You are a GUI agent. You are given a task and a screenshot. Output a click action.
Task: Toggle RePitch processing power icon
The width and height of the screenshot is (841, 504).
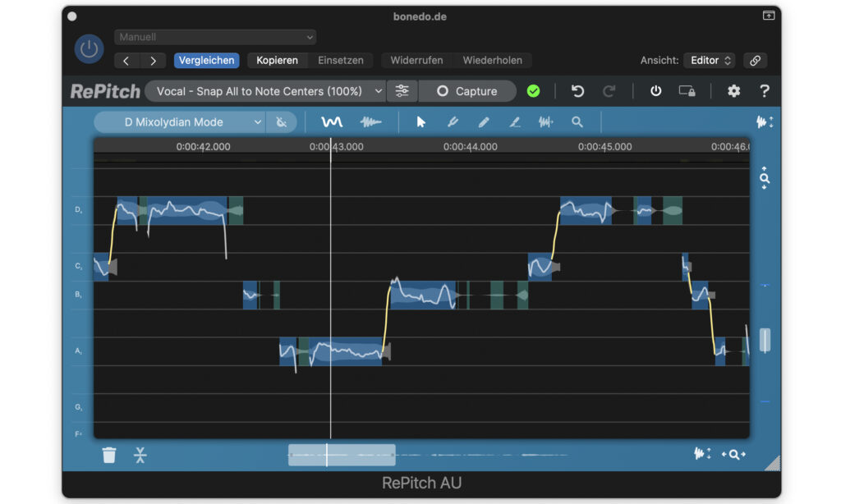(x=655, y=91)
